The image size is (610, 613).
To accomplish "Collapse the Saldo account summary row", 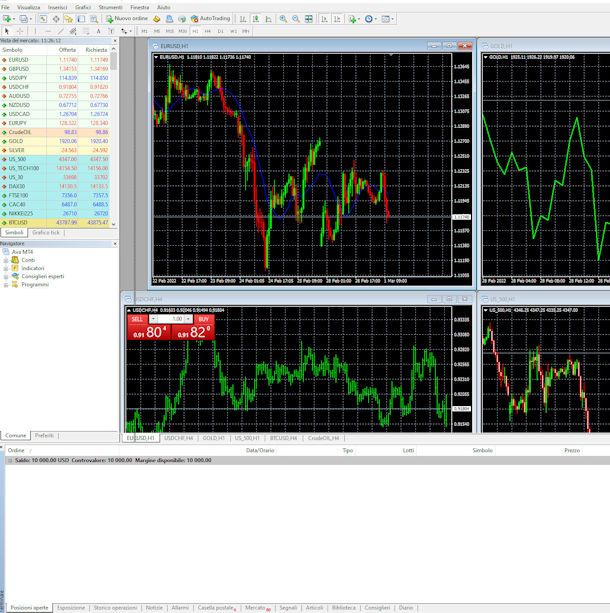I will tap(10, 461).
